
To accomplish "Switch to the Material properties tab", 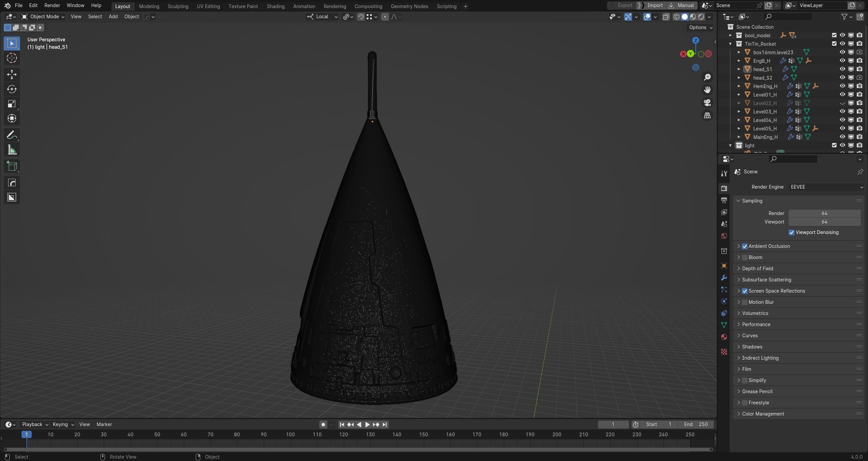I will [x=724, y=337].
